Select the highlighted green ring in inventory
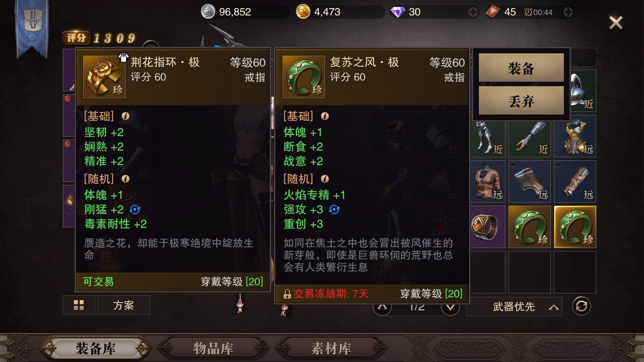Screen dimensions: 644x362 [x=575, y=227]
